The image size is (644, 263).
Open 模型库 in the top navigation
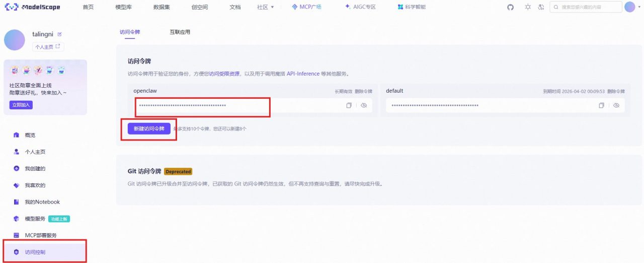(123, 8)
